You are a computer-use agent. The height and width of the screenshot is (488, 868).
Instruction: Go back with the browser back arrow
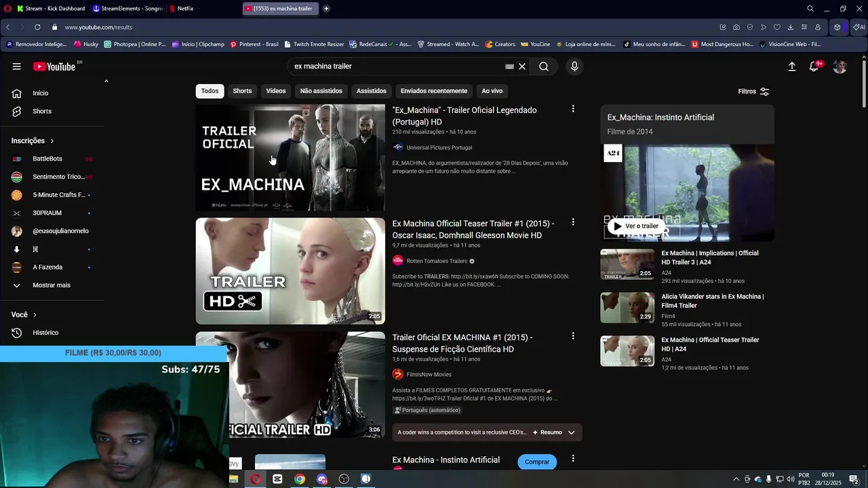[8, 27]
